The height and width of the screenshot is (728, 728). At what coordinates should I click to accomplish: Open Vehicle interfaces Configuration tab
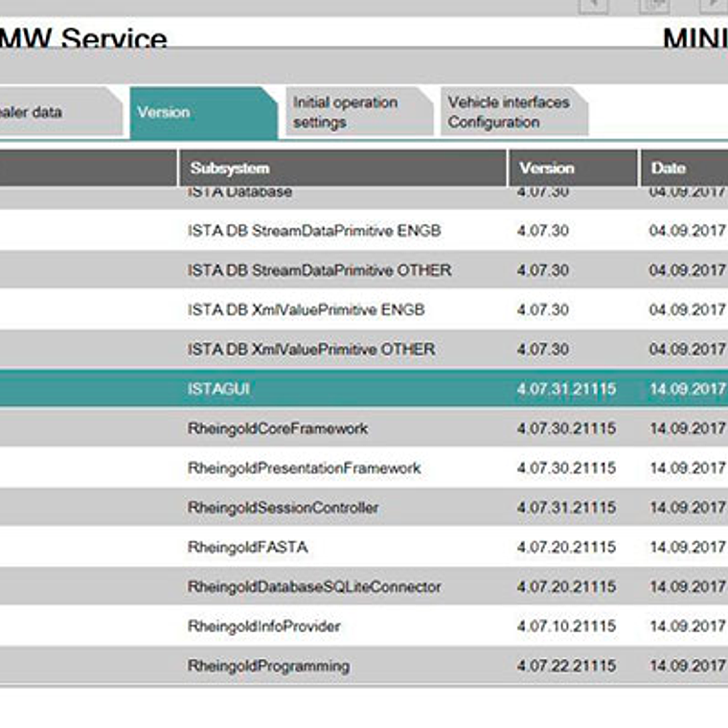coord(508,112)
